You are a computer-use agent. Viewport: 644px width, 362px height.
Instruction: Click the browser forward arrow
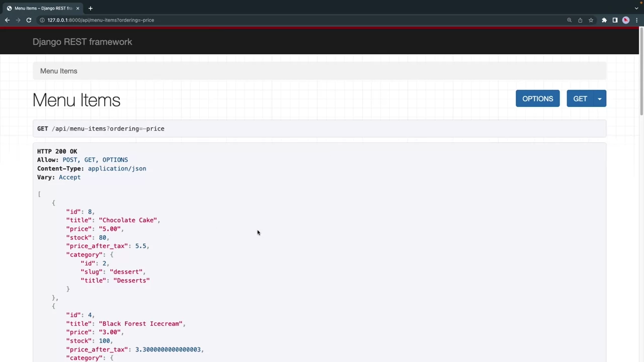click(18, 20)
